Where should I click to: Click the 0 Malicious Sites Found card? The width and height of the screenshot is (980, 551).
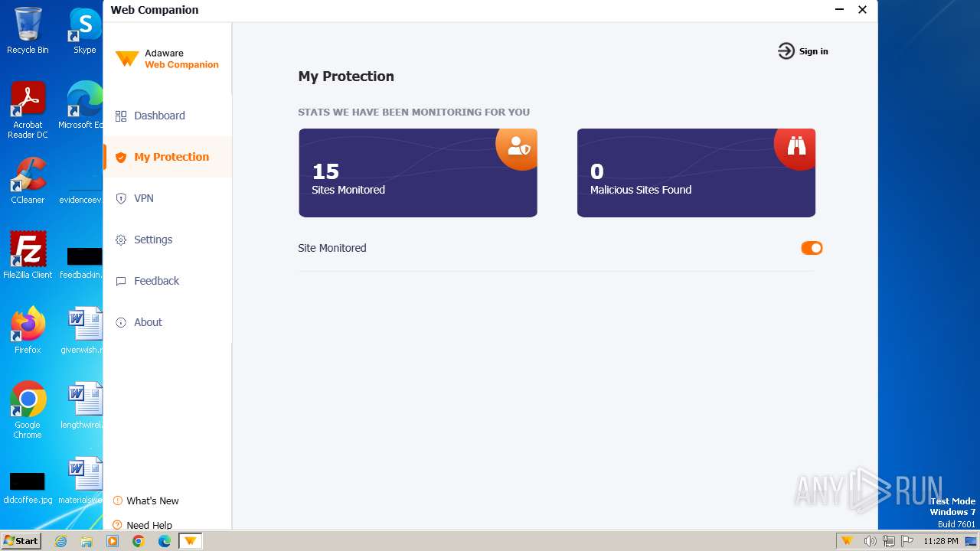click(x=696, y=173)
